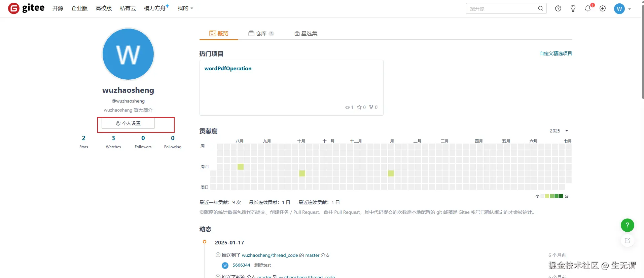Click the floating feedback edit icon
The width and height of the screenshot is (644, 278).
(627, 240)
